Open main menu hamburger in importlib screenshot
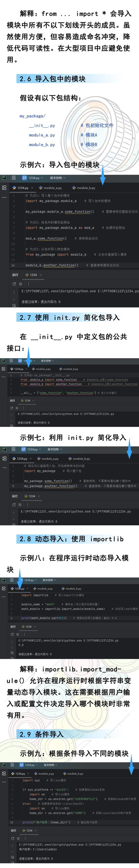The width and height of the screenshot is (139, 868). coord(12,580)
